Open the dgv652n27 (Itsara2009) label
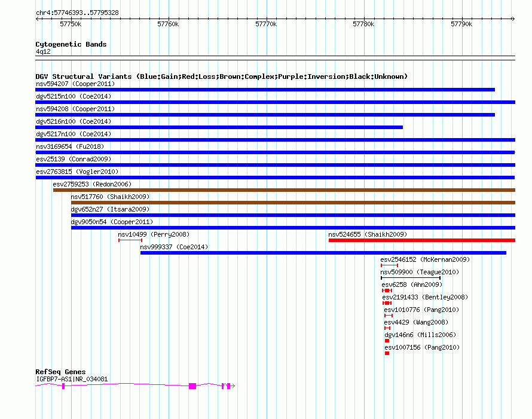Screen dimensions: 532x419 click(x=110, y=209)
